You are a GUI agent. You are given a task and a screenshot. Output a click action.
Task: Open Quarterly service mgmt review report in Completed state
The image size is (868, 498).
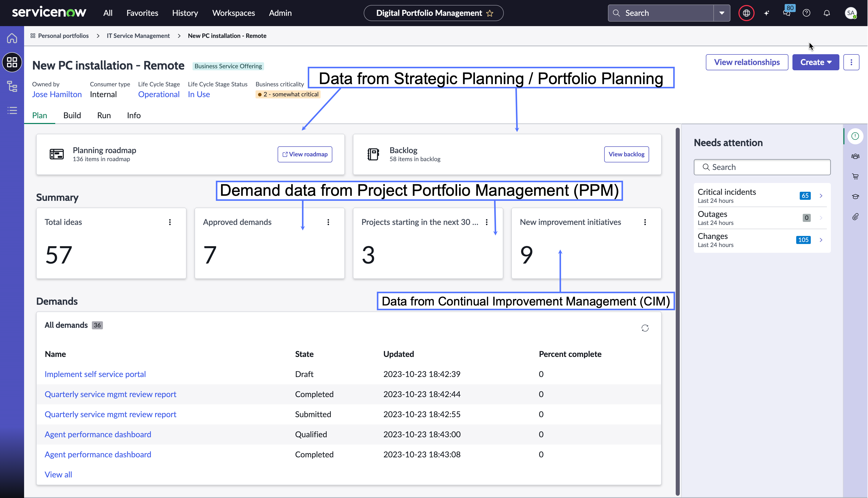[110, 394]
